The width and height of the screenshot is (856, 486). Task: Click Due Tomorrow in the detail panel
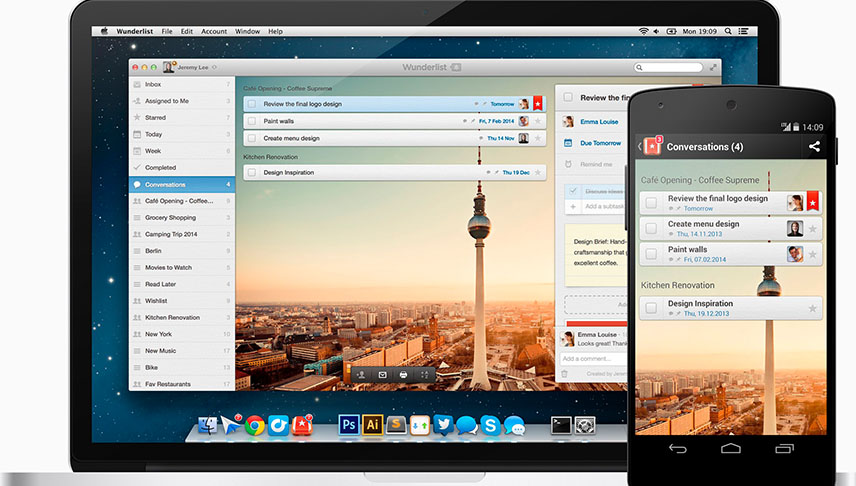(600, 143)
